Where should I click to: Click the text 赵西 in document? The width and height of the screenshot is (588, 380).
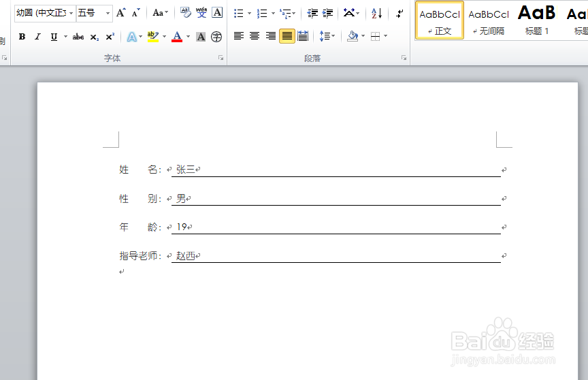185,256
